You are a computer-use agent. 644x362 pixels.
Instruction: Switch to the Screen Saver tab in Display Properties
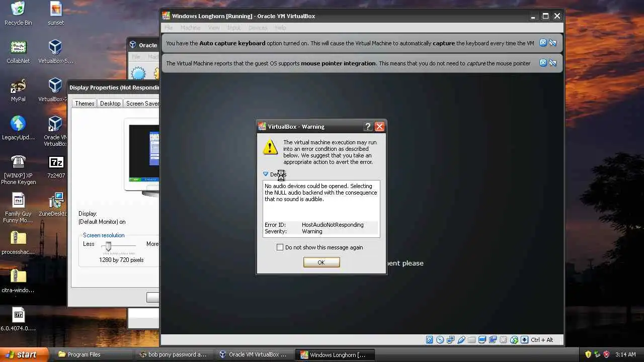(x=141, y=103)
